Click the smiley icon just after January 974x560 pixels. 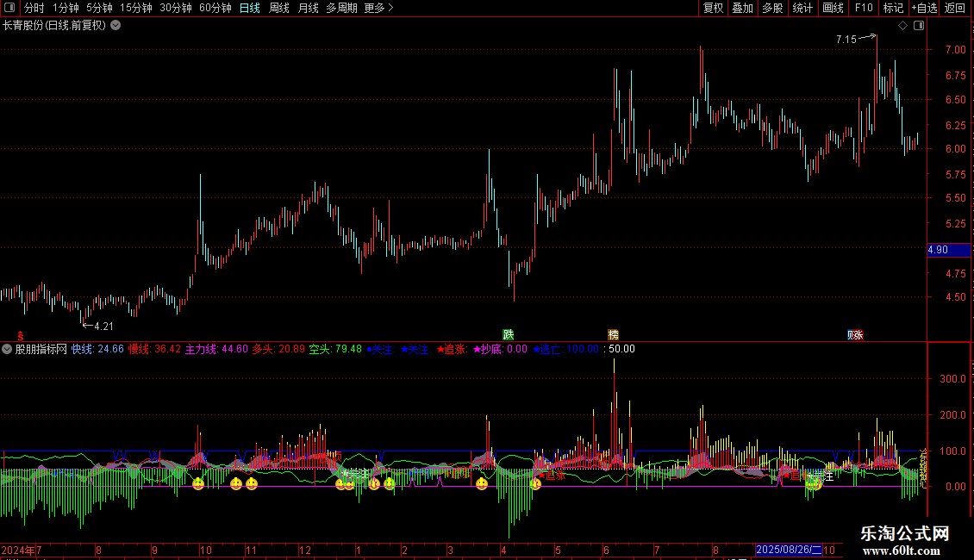click(x=374, y=483)
